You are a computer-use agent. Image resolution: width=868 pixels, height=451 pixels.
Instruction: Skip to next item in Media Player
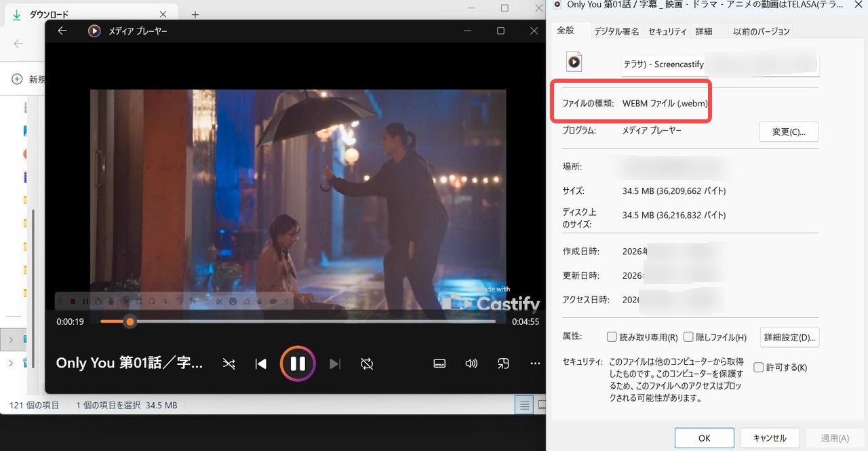[334, 364]
